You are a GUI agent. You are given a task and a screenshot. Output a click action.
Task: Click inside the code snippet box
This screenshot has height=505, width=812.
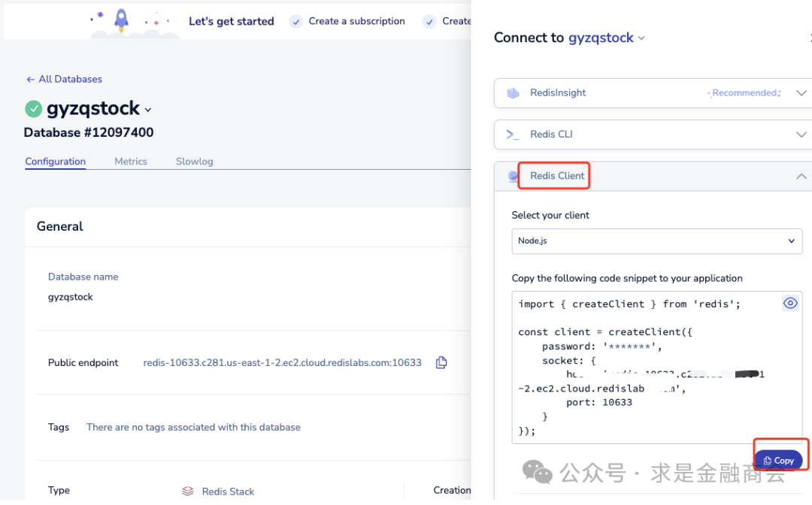click(656, 367)
